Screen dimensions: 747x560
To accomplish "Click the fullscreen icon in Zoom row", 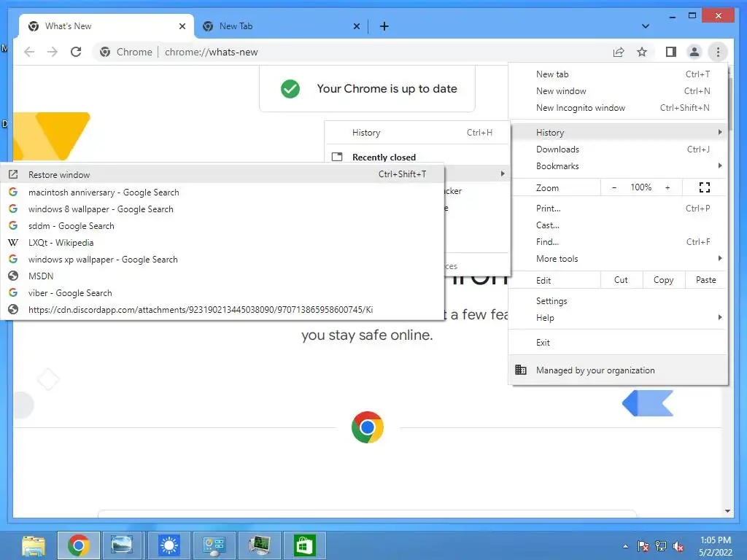I will coord(705,187).
